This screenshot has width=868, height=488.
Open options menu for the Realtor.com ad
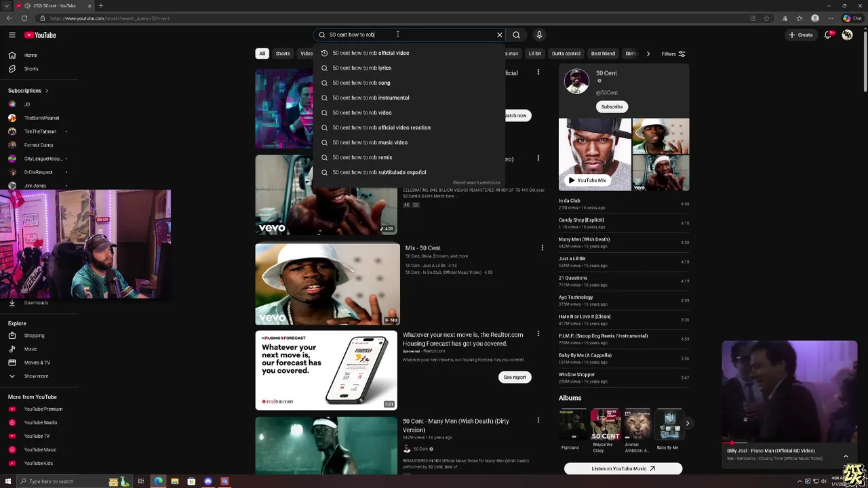[x=538, y=333]
